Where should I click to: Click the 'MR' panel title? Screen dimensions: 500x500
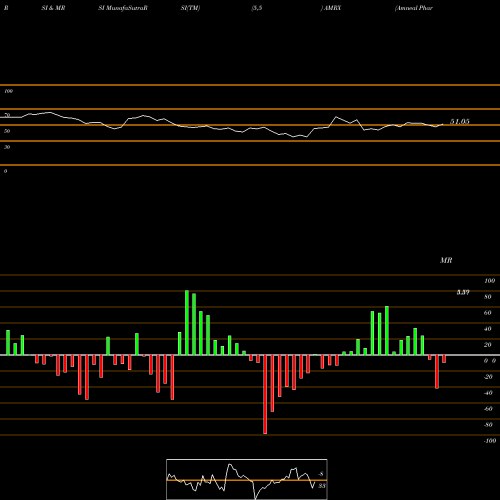tap(446, 260)
